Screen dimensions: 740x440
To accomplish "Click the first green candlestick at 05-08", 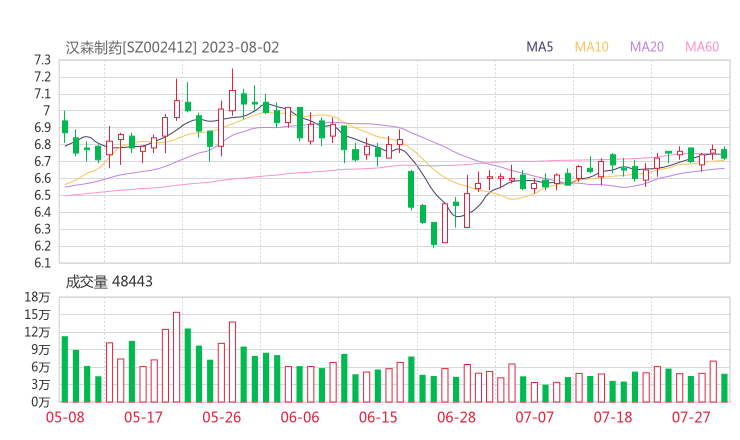I will 65,127.
